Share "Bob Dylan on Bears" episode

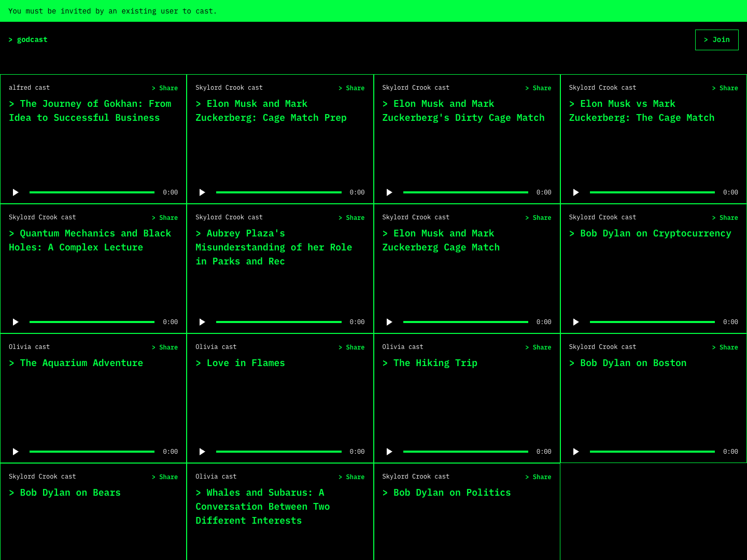165,477
